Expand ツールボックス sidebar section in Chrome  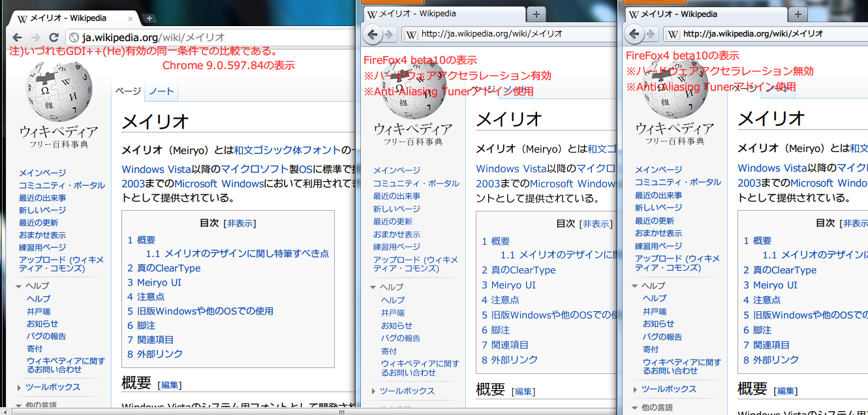point(49,387)
